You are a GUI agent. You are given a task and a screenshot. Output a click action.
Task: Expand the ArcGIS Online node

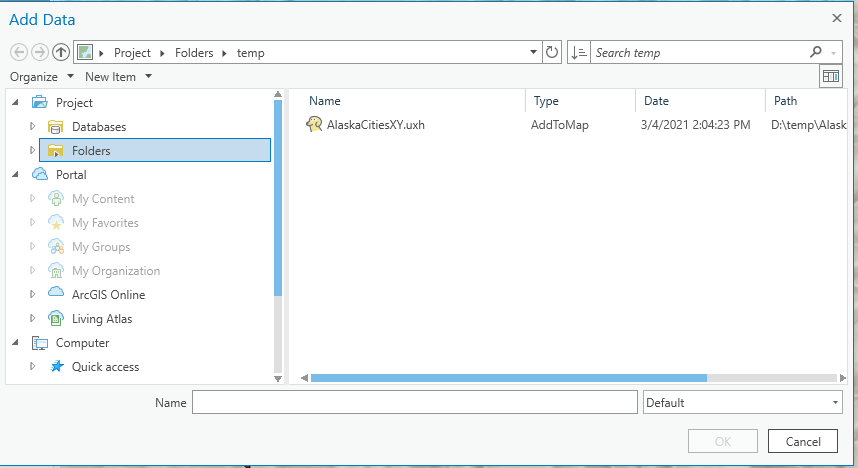32,294
